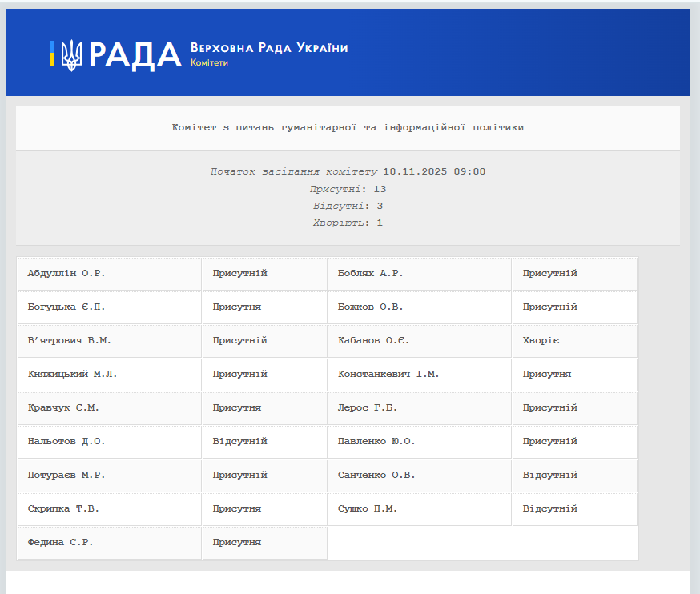Select the name Констанкевич І.М.

388,374
